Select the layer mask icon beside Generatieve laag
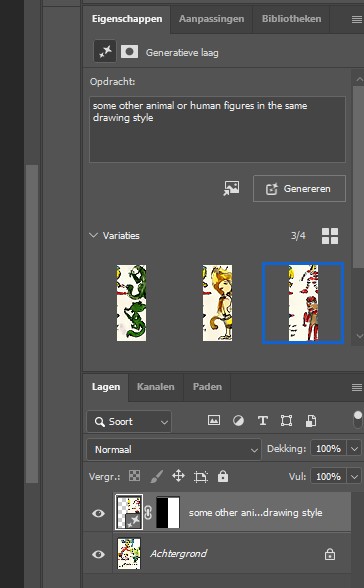This screenshot has height=588, width=364. [x=129, y=52]
